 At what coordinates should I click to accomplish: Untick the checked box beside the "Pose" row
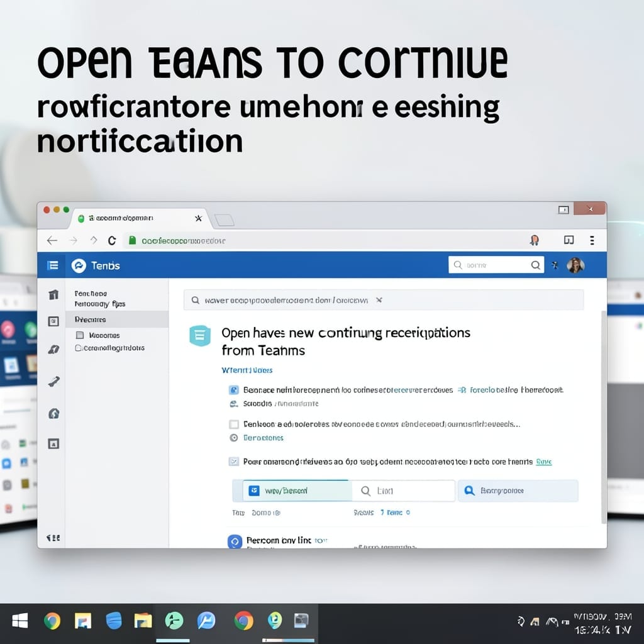233,462
